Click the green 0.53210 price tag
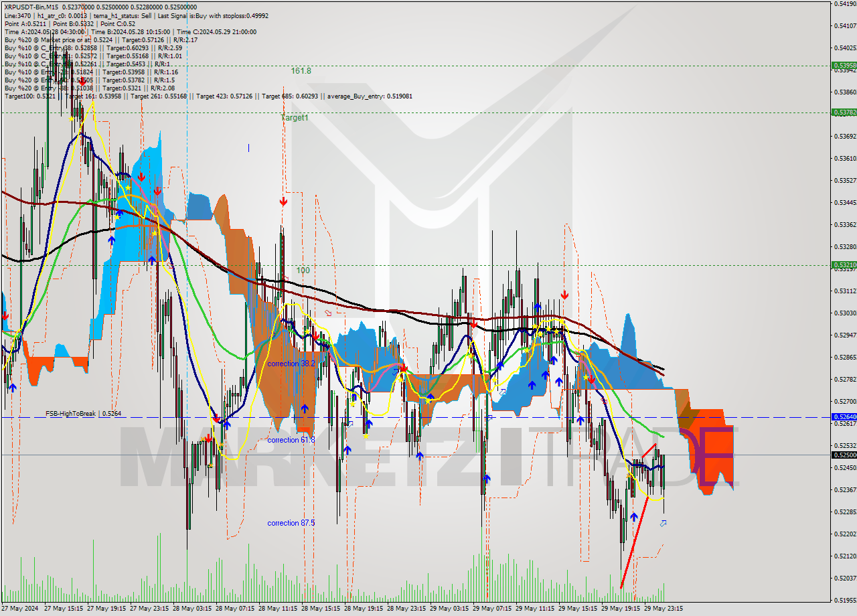This screenshot has height=616, width=857. [844, 265]
